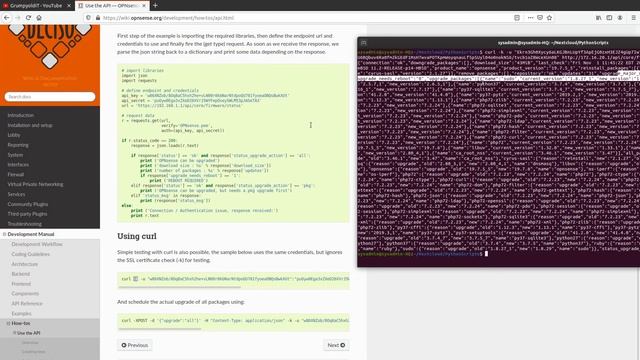This screenshot has width=640, height=360.
Task: Click the Python example code block
Action: point(233,143)
